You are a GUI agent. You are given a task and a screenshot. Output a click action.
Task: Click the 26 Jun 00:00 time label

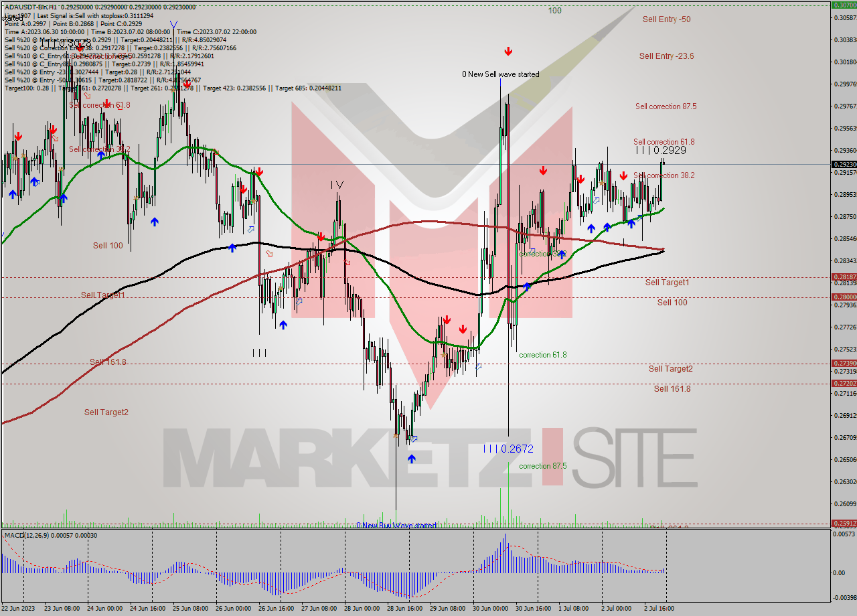234,608
